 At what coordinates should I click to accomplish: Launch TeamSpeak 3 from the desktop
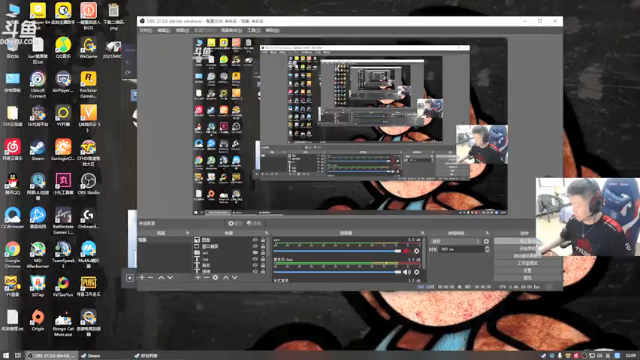point(63,255)
